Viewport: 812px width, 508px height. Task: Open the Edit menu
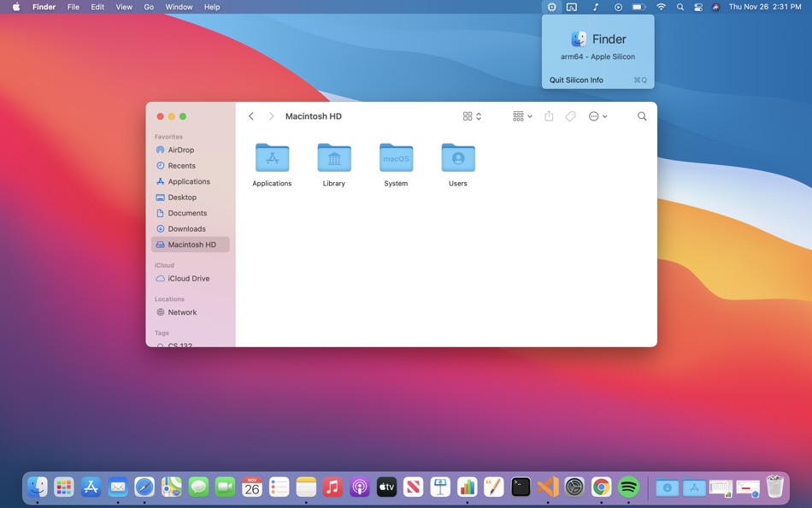97,7
